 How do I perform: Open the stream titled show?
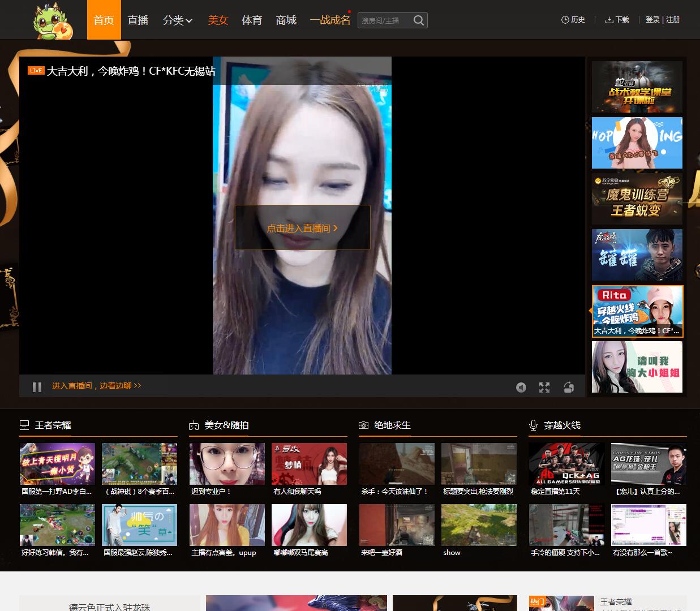click(479, 531)
